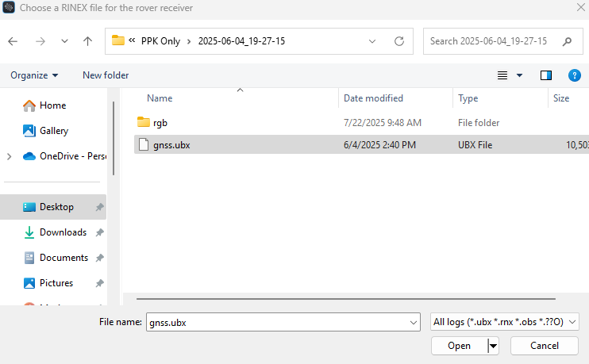Click New folder in toolbar

tap(106, 75)
